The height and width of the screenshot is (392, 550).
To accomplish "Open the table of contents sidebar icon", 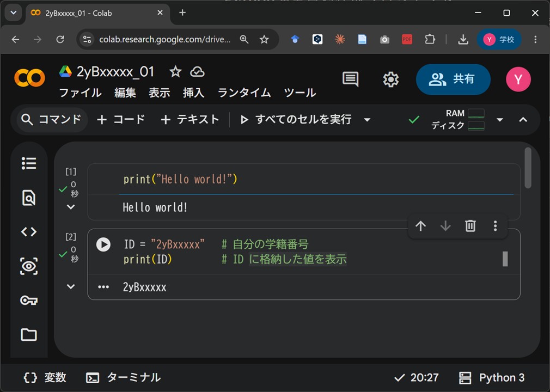I will pyautogui.click(x=29, y=163).
